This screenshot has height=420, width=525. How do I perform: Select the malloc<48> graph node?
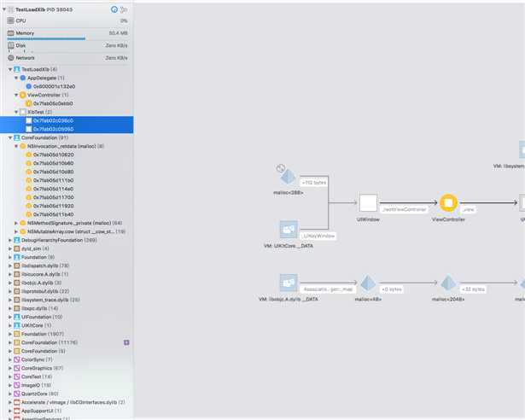(368, 283)
